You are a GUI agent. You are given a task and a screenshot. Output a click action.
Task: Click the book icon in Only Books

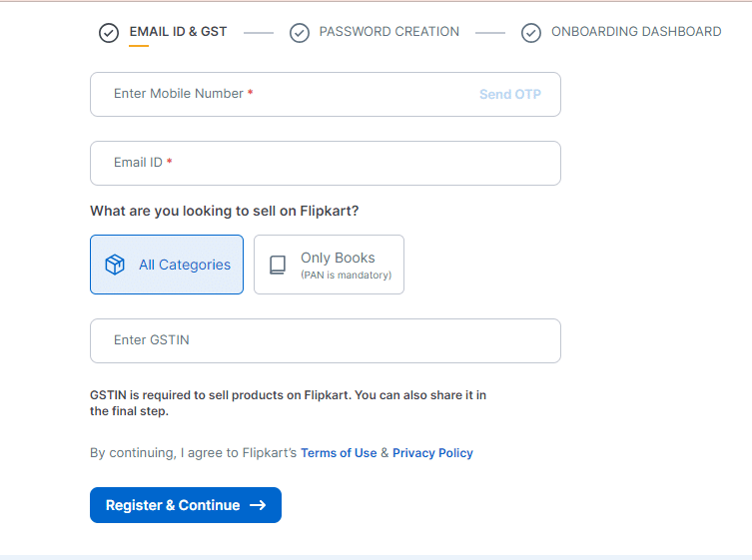[278, 265]
